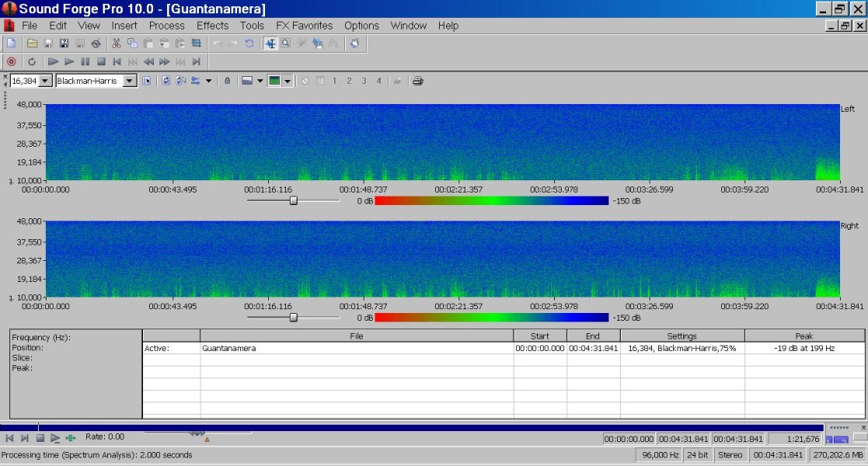
Task: Toggle the lock on spectrum settings
Action: [x=226, y=80]
